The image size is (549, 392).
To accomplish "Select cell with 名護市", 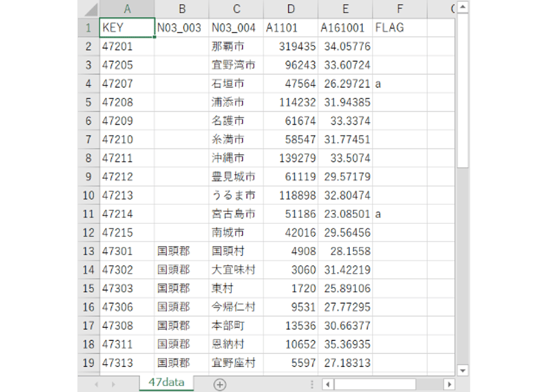I will coord(236,121).
